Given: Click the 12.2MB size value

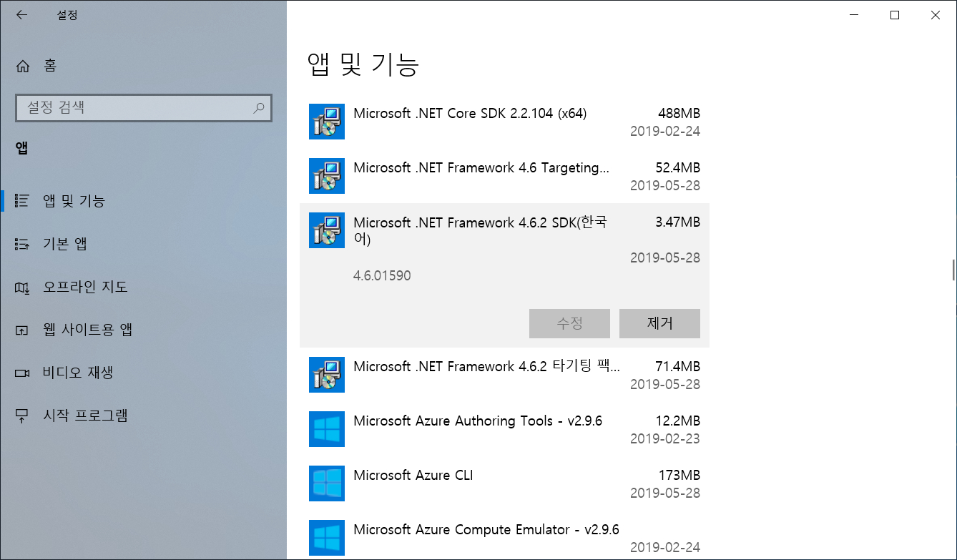Looking at the screenshot, I should pyautogui.click(x=677, y=421).
